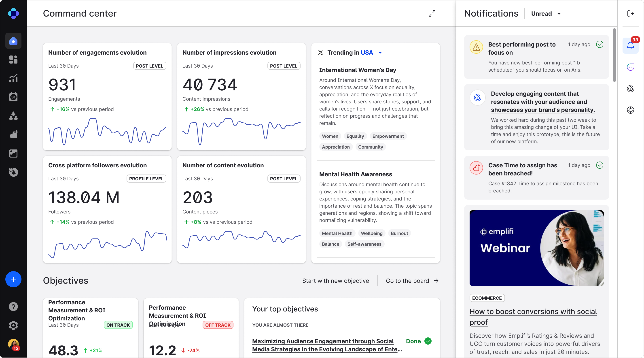The height and width of the screenshot is (358, 644).
Task: Open the Unread notifications filter dropdown
Action: (x=546, y=14)
